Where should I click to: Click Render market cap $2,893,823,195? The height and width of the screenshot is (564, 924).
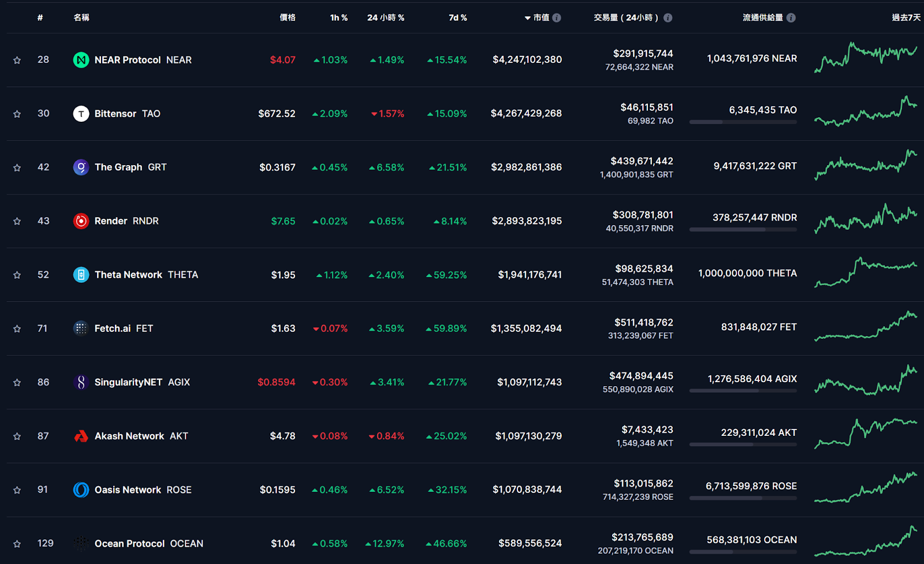point(527,221)
